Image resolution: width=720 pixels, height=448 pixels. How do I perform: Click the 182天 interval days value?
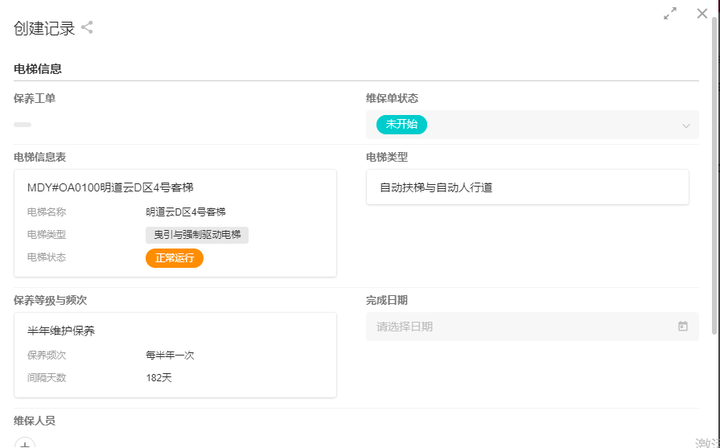(159, 378)
